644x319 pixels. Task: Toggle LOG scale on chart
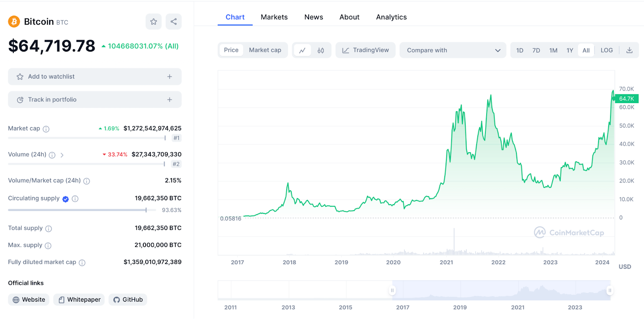(607, 50)
